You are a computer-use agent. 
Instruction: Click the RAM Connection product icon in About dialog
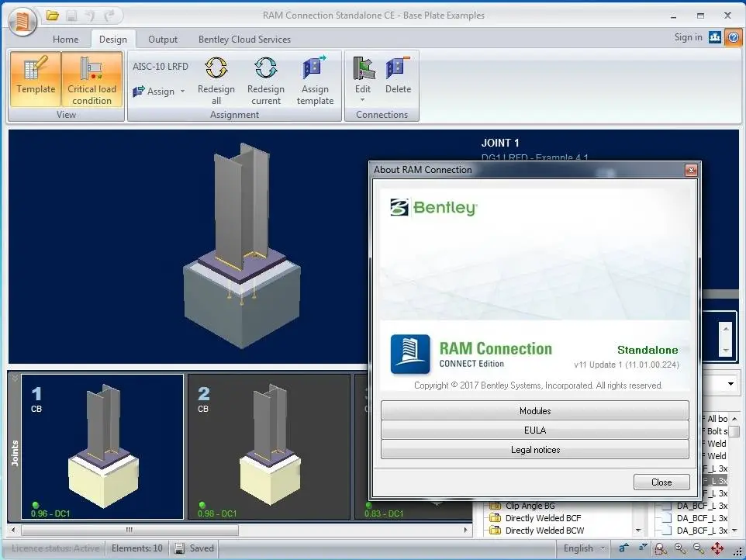pos(410,354)
